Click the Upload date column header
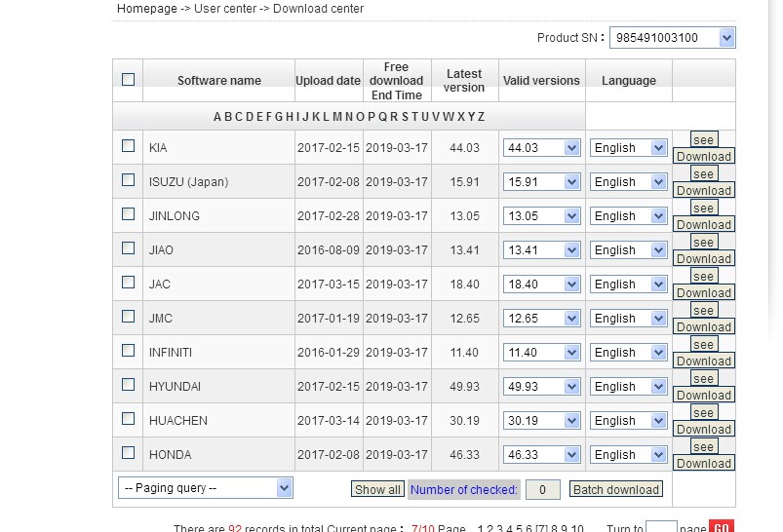The image size is (783, 532). (x=328, y=80)
